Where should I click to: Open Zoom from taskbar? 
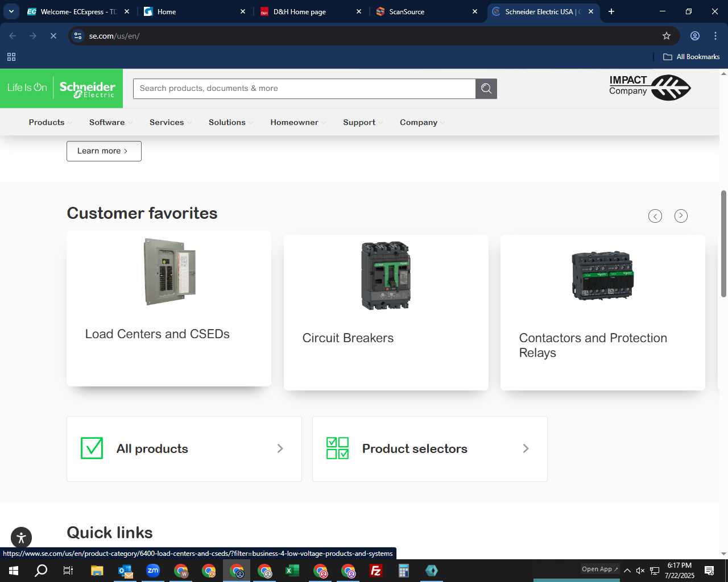153,571
